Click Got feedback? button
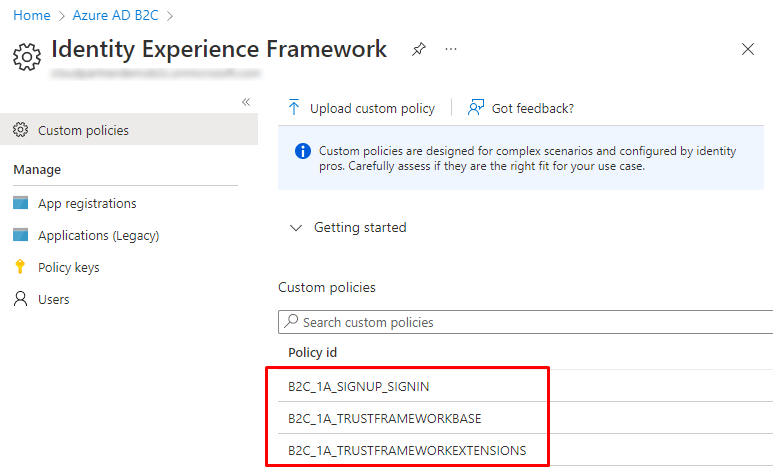 point(521,108)
